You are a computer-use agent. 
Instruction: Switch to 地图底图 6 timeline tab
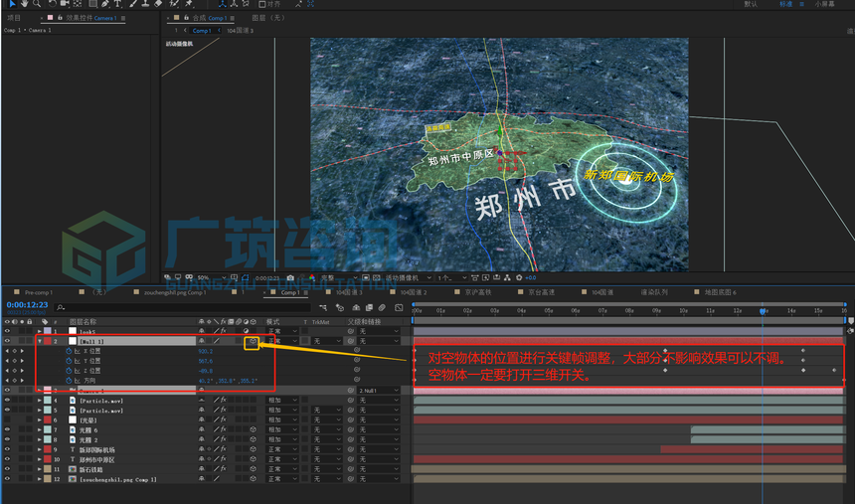[720, 292]
